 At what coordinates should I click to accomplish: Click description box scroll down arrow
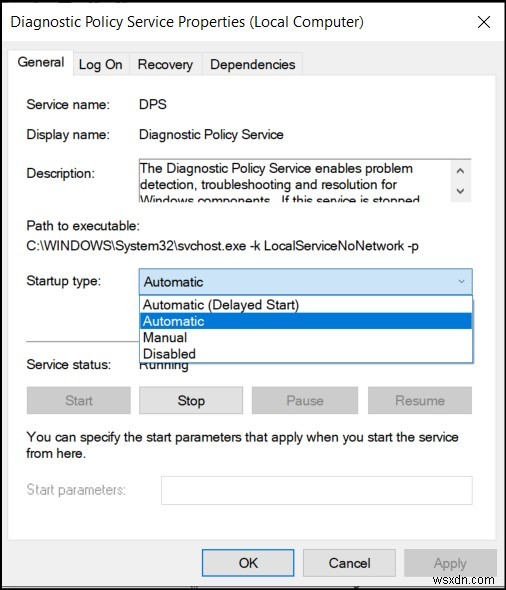tap(460, 191)
